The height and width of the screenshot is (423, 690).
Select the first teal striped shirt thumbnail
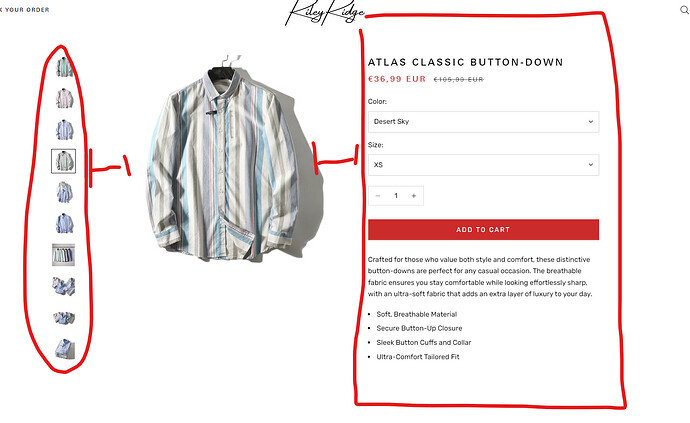click(x=64, y=67)
